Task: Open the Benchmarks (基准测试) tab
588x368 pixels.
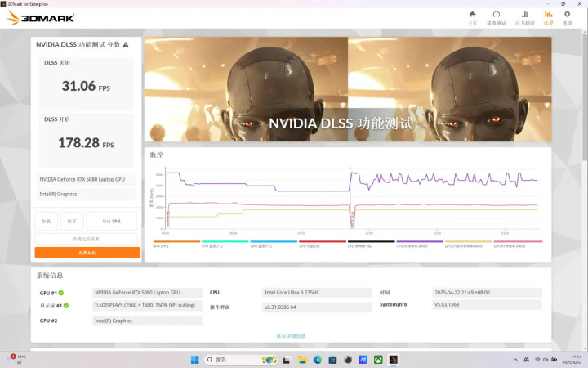Action: tap(497, 18)
